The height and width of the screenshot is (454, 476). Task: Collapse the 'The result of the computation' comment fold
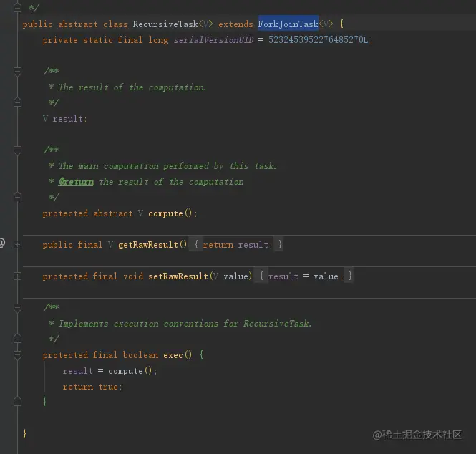(x=18, y=72)
